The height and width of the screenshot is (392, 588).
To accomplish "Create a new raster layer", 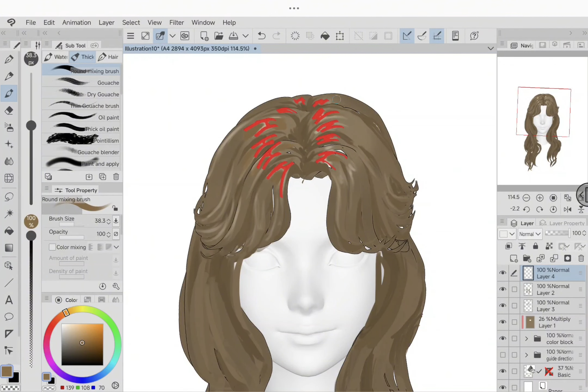I will pyautogui.click(x=514, y=259).
